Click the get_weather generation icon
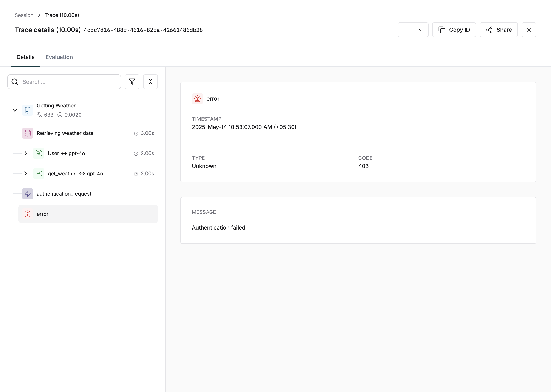The image size is (551, 392). point(39,174)
